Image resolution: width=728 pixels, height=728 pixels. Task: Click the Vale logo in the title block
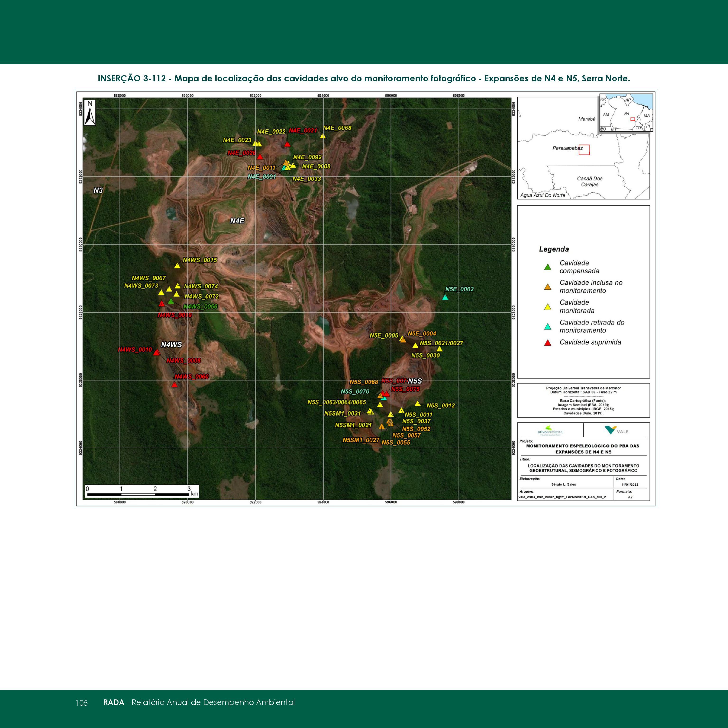[x=617, y=430]
